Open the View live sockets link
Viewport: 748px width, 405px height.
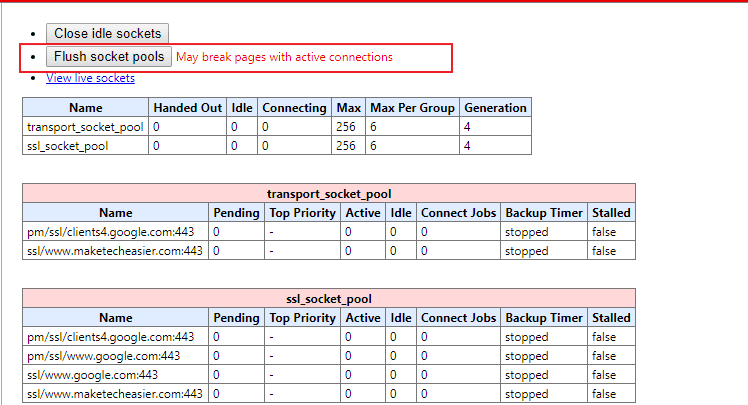(x=90, y=78)
